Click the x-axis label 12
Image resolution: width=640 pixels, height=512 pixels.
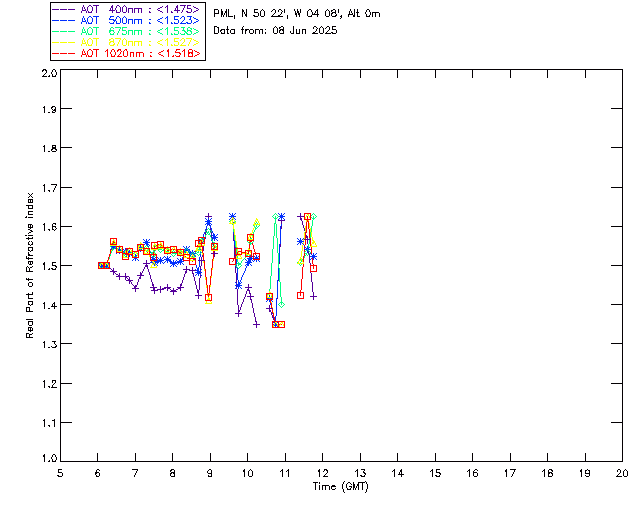[322, 473]
